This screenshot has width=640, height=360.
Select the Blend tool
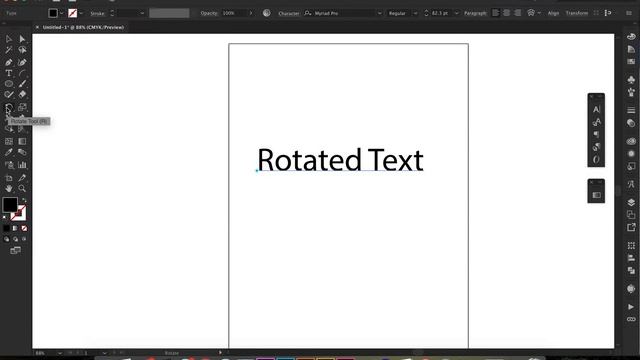coord(22,152)
